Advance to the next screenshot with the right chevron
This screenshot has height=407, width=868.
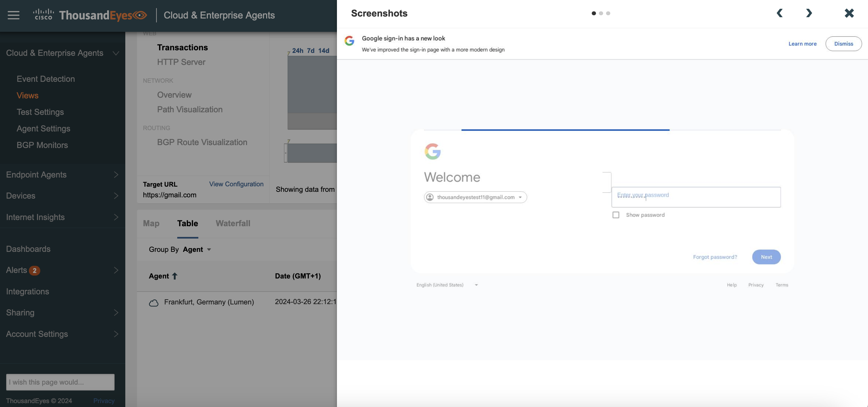tap(809, 13)
